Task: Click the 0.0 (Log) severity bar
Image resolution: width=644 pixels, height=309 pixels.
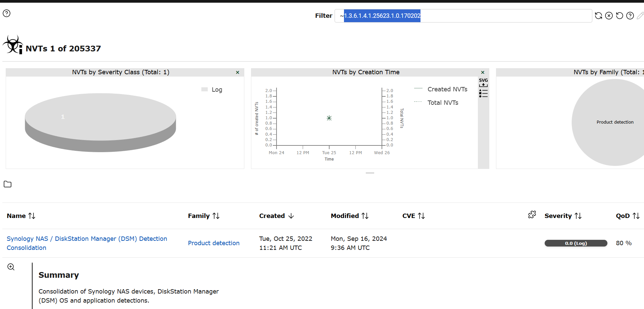Action: point(576,243)
